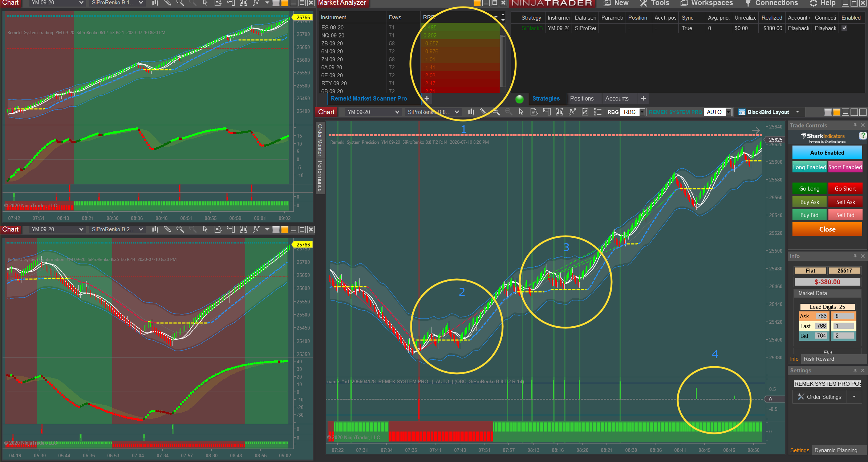Open Data Box in lower-left chart toolbar
Screen dimensions: 868x462
[x=218, y=229]
